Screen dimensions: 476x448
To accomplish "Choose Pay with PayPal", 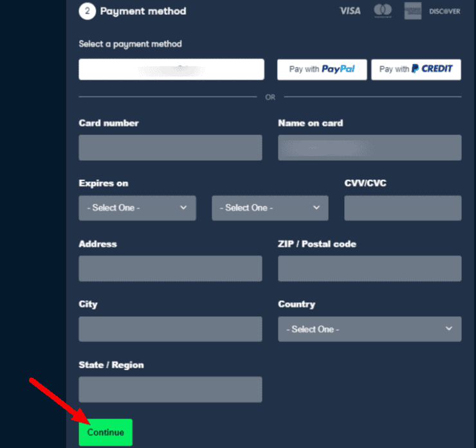I will coord(322,69).
